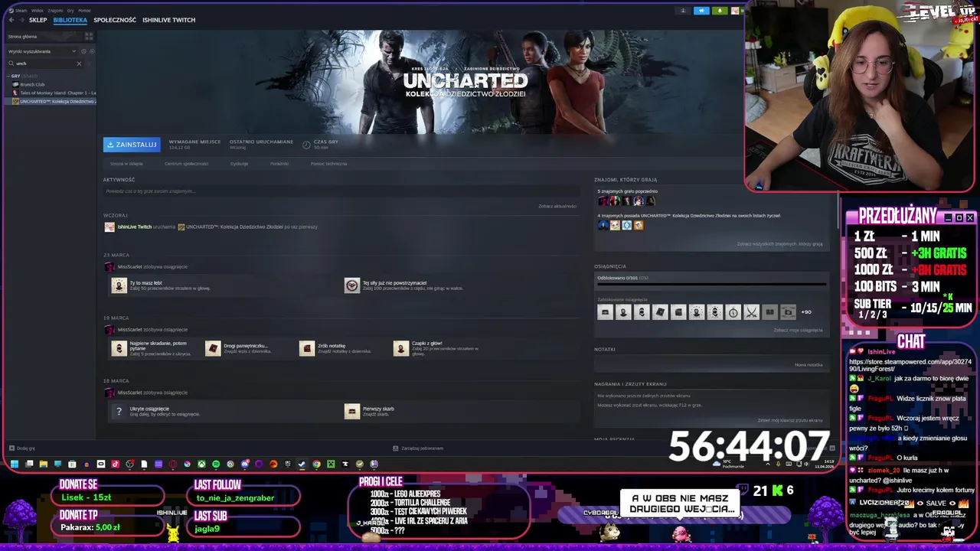Open 'Poradniki' game tab
This screenshot has height=551, width=980.
[x=279, y=164]
